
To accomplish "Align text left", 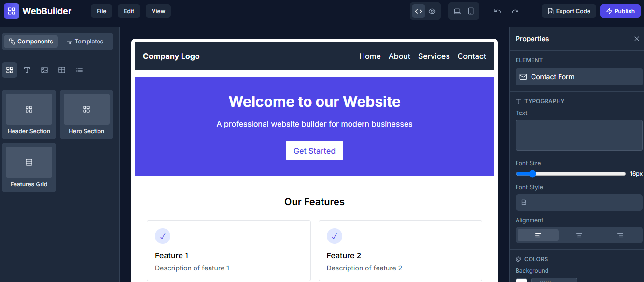I will coord(538,235).
